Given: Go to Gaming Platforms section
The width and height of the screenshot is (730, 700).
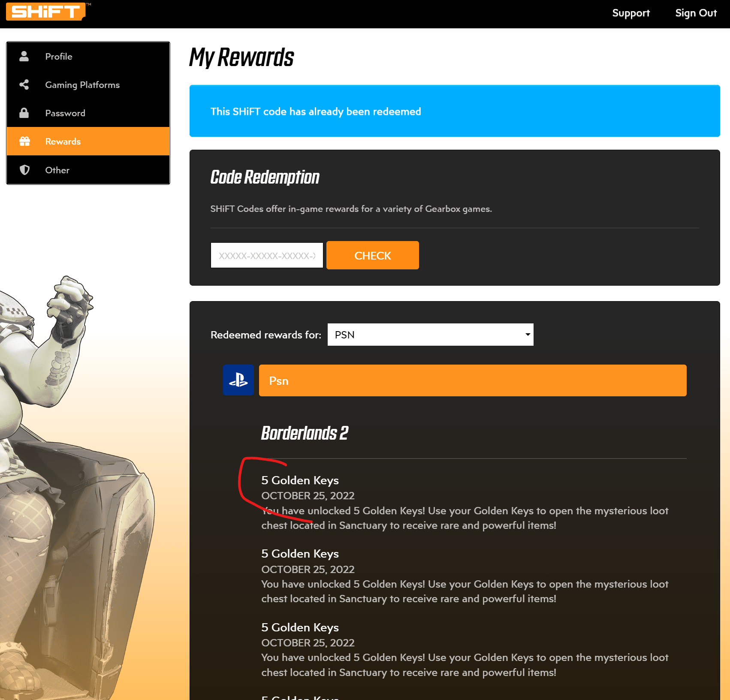Looking at the screenshot, I should pyautogui.click(x=88, y=84).
